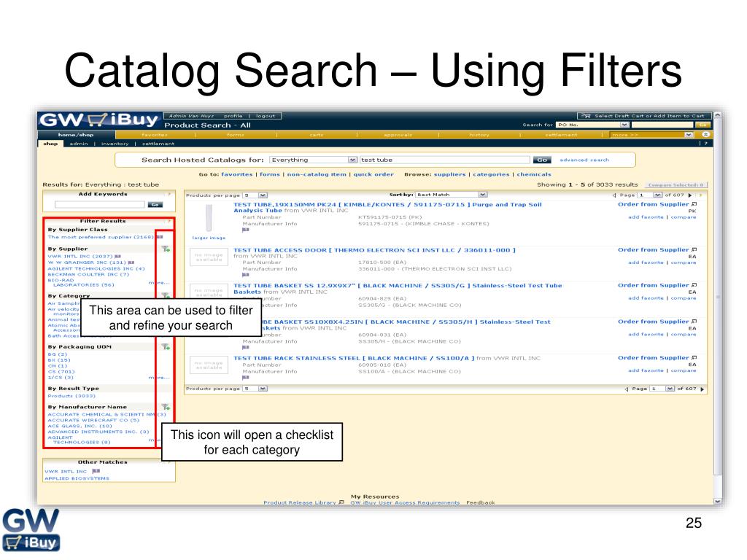Browse by chemicals link
The image size is (747, 560).
coord(534,174)
